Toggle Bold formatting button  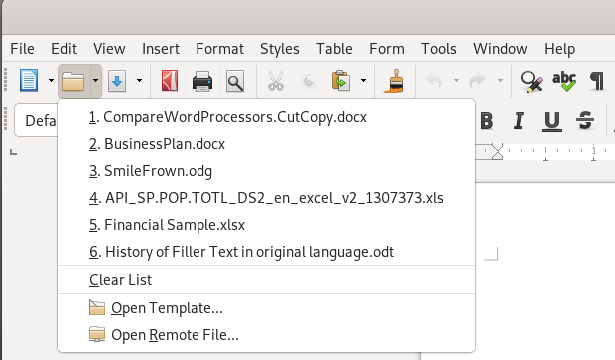click(487, 120)
